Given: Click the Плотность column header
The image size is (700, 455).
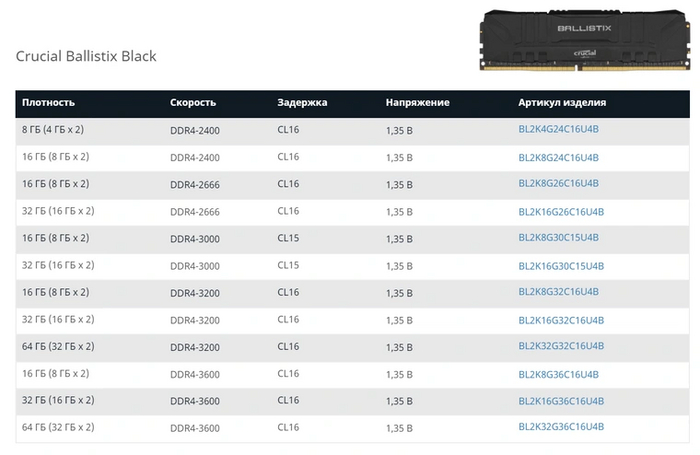Looking at the screenshot, I should [x=48, y=103].
